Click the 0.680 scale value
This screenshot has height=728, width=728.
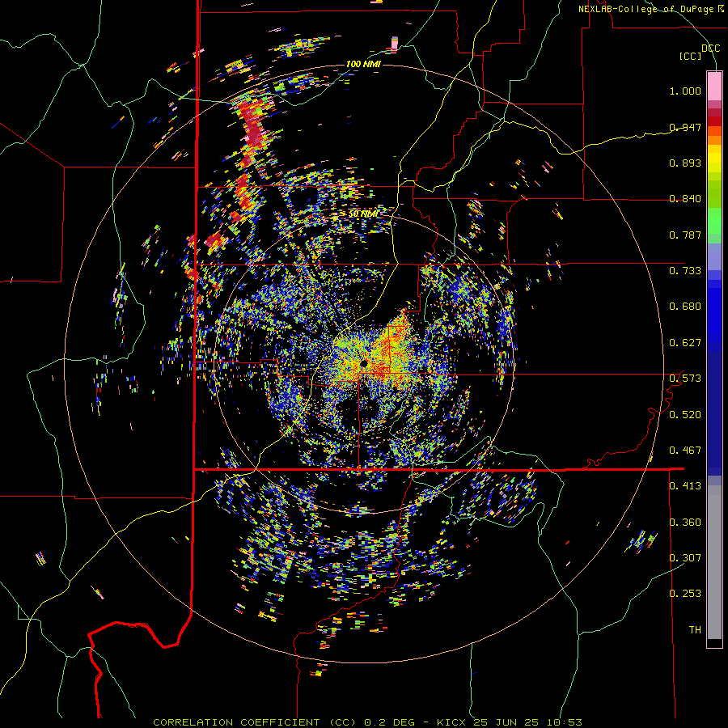tap(685, 307)
